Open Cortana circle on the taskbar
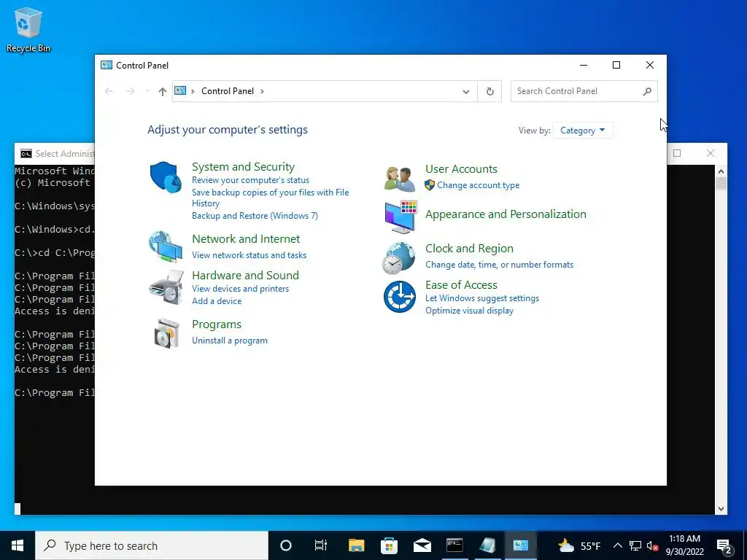Screen dimensions: 747x560 (x=286, y=545)
